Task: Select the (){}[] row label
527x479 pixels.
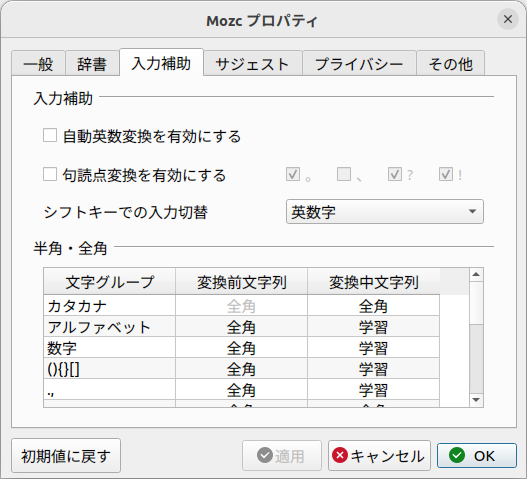Action: point(110,368)
